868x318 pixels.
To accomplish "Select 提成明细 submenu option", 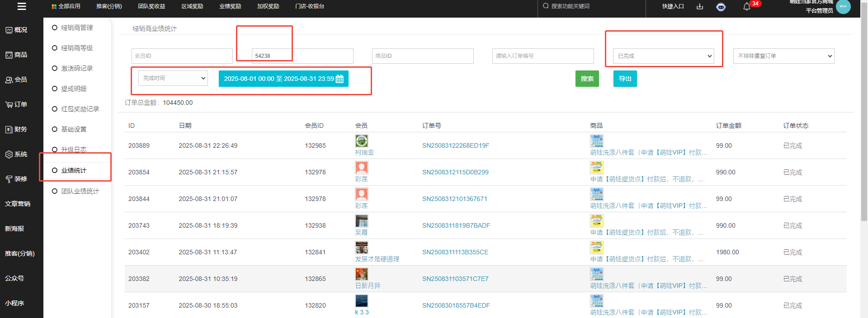I will pos(74,89).
